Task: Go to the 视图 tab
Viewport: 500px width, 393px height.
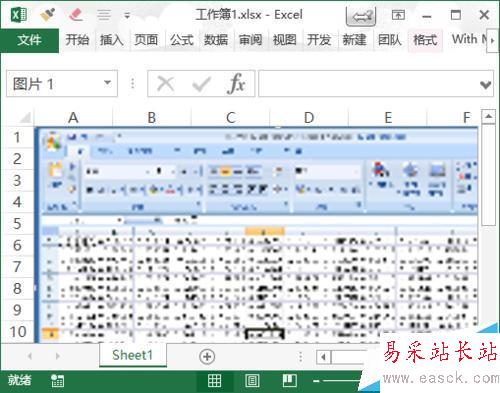Action: point(284,40)
